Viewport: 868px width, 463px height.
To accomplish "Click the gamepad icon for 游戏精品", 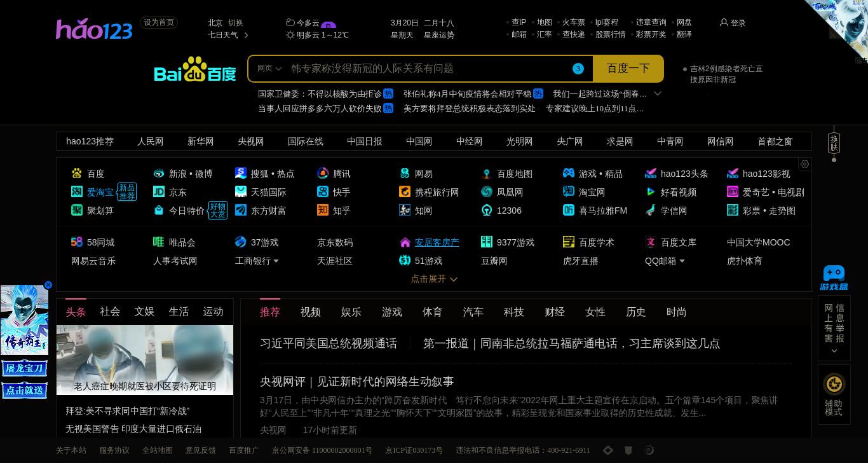I will coord(569,173).
